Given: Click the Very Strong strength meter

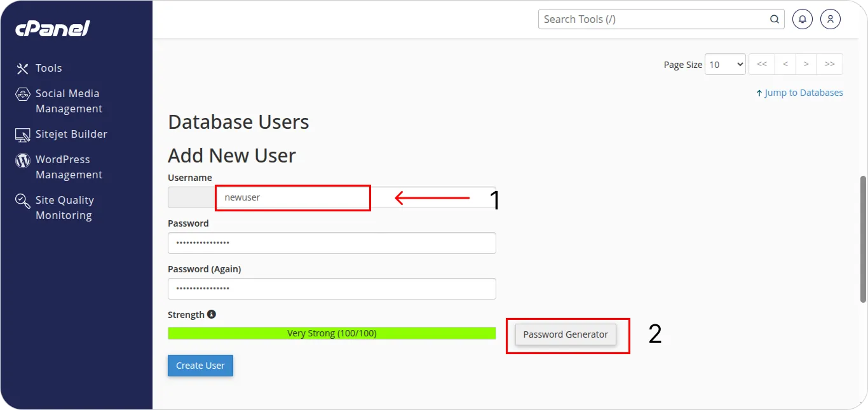Looking at the screenshot, I should pyautogui.click(x=332, y=333).
